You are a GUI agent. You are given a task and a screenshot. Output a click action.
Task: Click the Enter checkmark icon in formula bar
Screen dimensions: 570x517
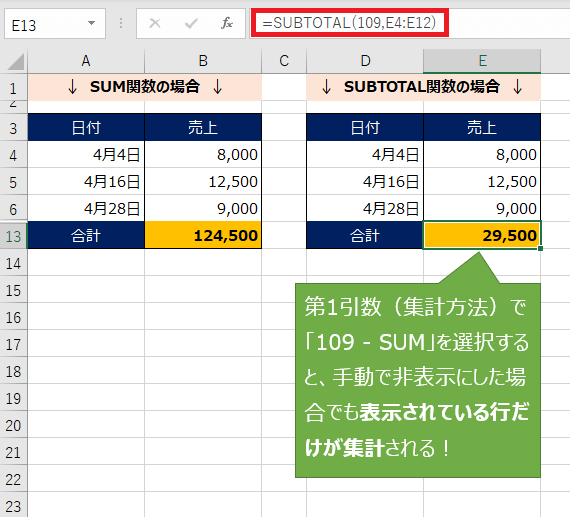point(191,23)
